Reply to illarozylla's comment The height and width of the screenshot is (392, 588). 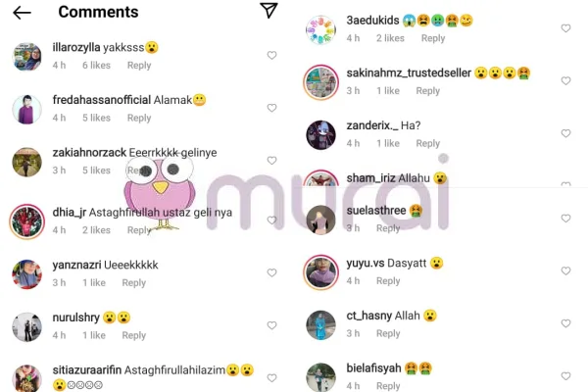139,66
